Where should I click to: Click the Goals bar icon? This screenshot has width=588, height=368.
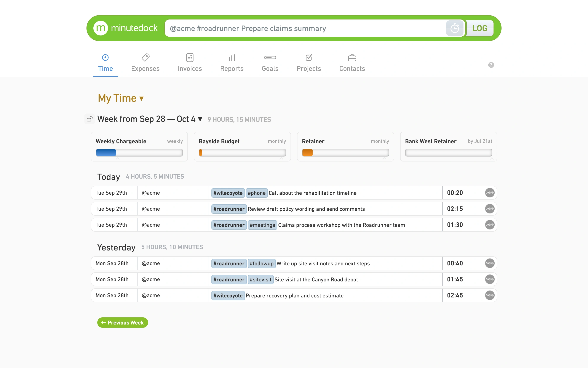(x=270, y=58)
